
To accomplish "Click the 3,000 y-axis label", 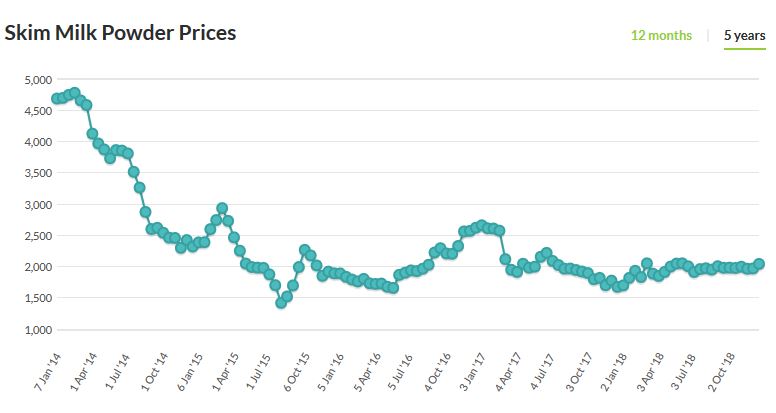I will [36, 205].
